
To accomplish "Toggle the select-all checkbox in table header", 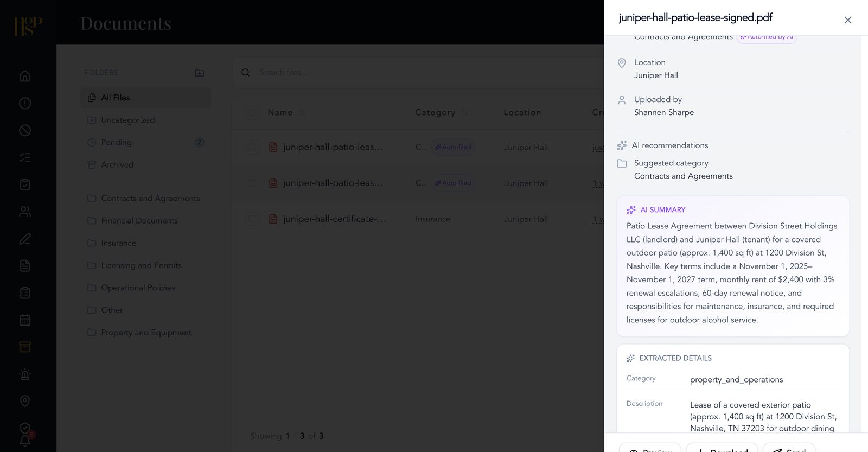I will pos(253,113).
